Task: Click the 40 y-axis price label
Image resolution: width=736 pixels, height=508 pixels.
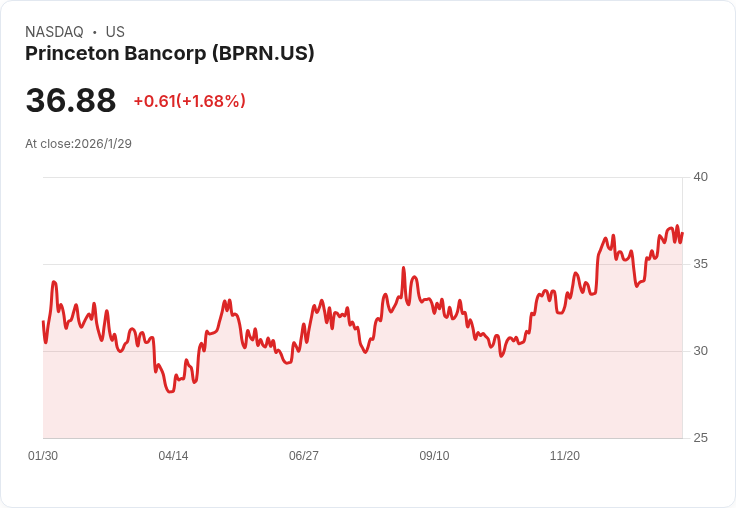Action: (700, 177)
